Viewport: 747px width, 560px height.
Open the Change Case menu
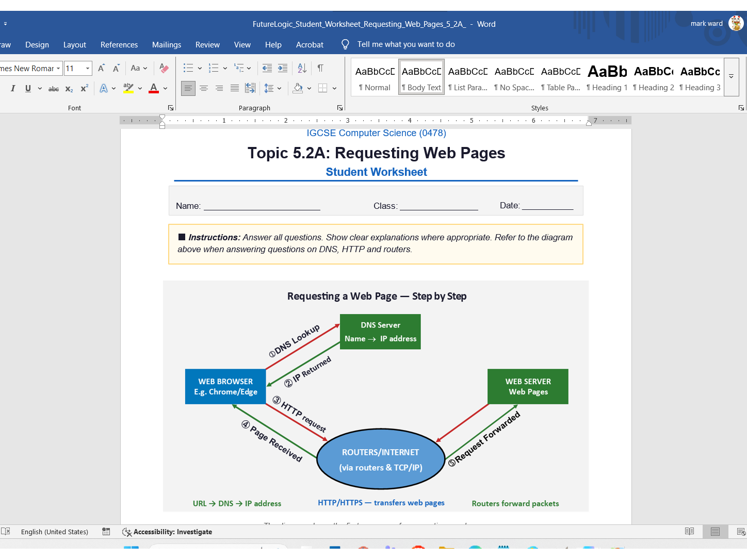139,68
